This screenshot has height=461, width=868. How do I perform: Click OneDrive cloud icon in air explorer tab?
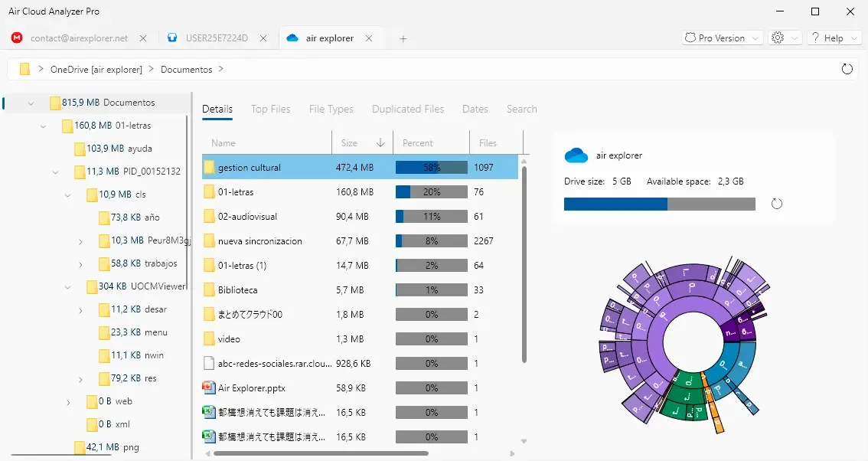coord(292,38)
